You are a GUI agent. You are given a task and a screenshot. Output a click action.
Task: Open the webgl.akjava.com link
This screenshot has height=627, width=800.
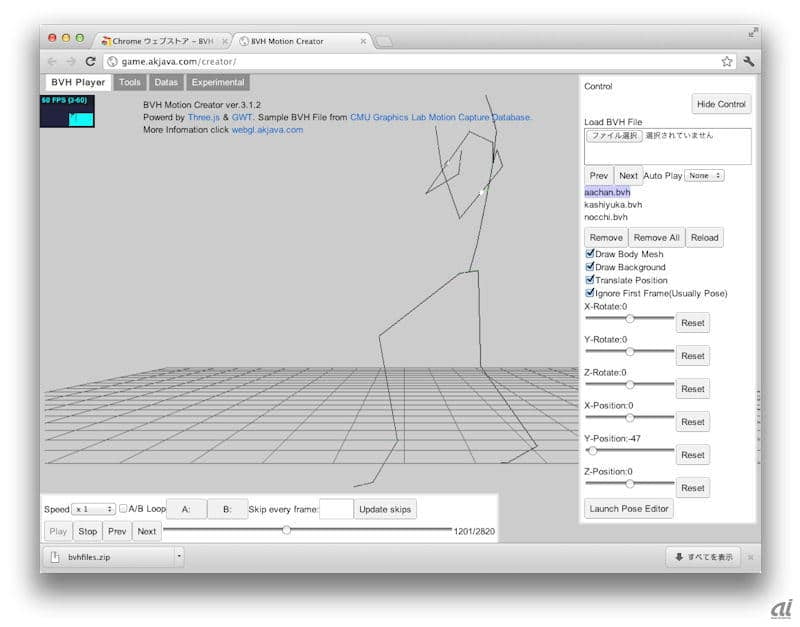pyautogui.click(x=267, y=130)
